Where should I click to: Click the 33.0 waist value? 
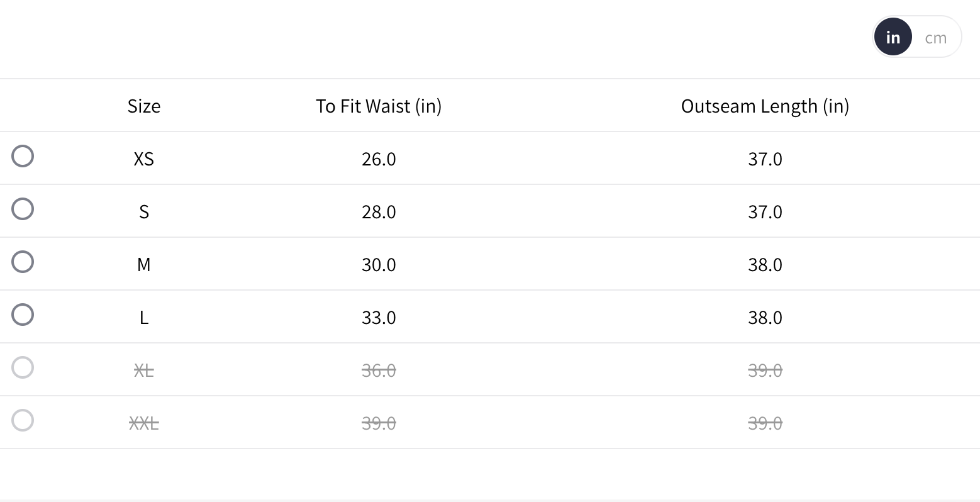379,317
